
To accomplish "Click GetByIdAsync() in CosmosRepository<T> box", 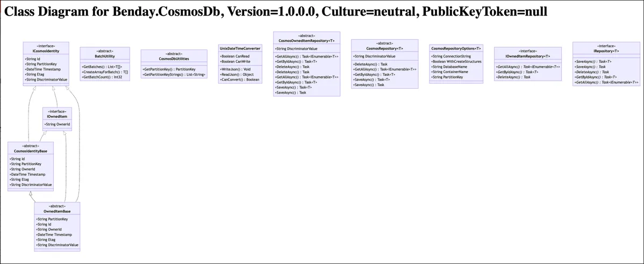I will [x=374, y=75].
